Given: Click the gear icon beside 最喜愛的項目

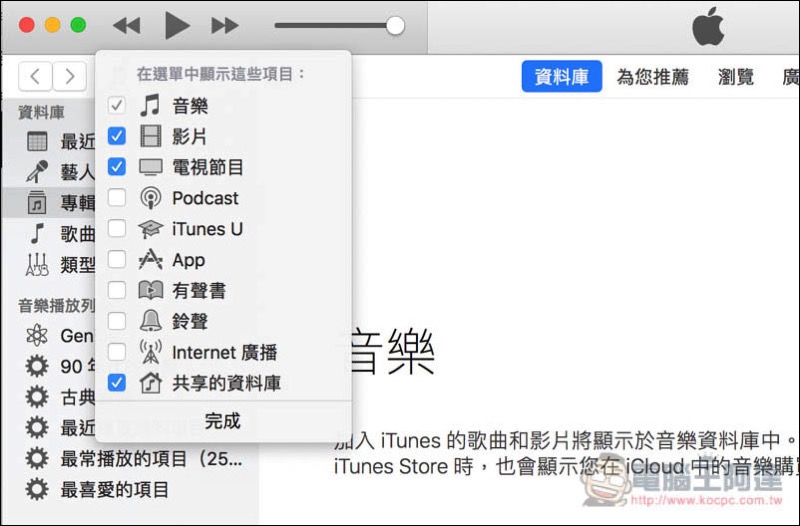Looking at the screenshot, I should 37,490.
